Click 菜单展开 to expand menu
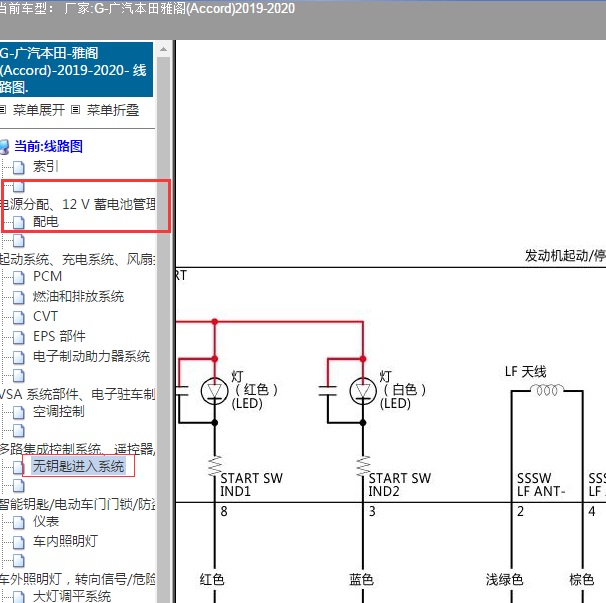Viewport: 606px width, 603px height. 39,110
